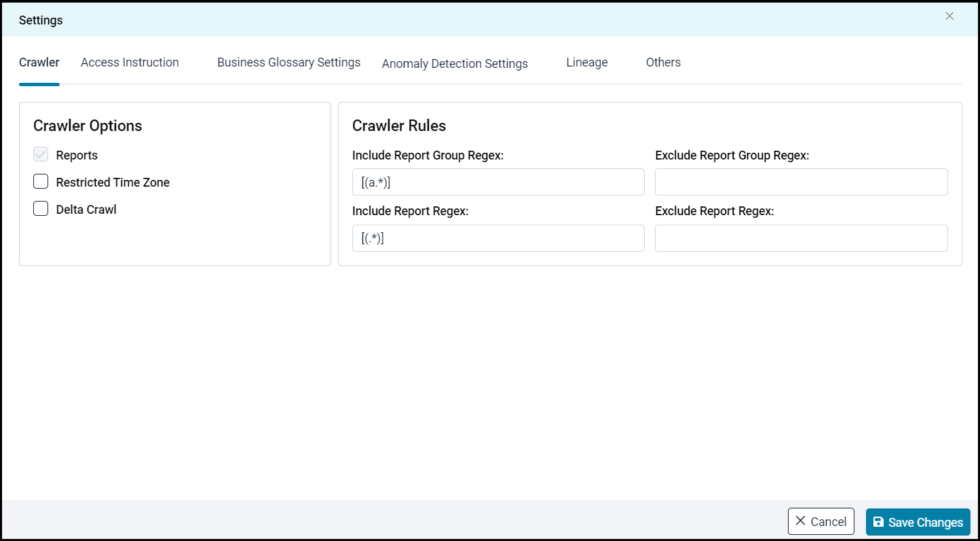This screenshot has height=541, width=980.
Task: Go to Business Glossary Settings tab
Action: tap(288, 62)
